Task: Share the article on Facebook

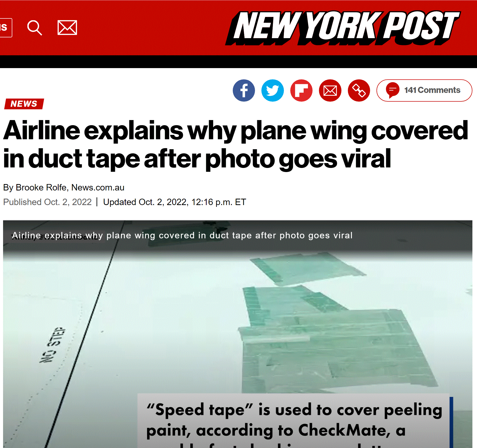Action: 244,90
